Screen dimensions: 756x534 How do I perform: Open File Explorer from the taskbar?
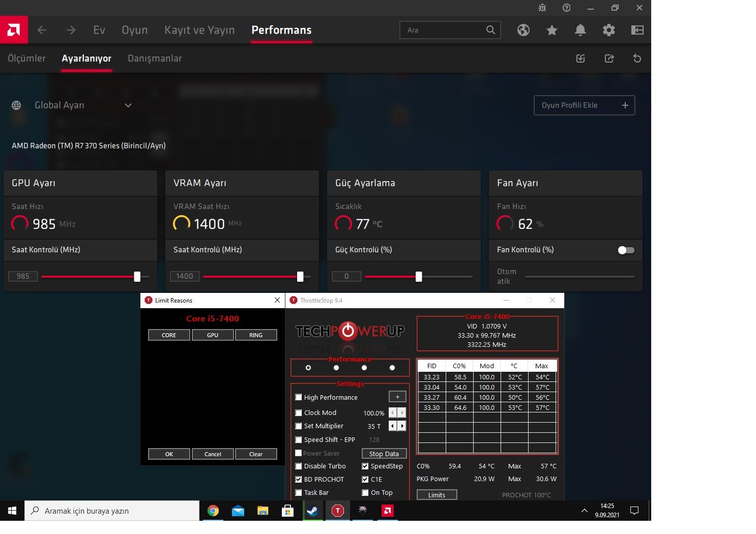(x=263, y=511)
